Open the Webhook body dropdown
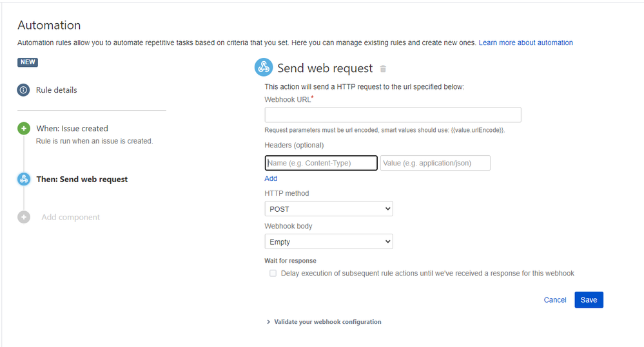The height and width of the screenshot is (347, 644). [x=328, y=242]
